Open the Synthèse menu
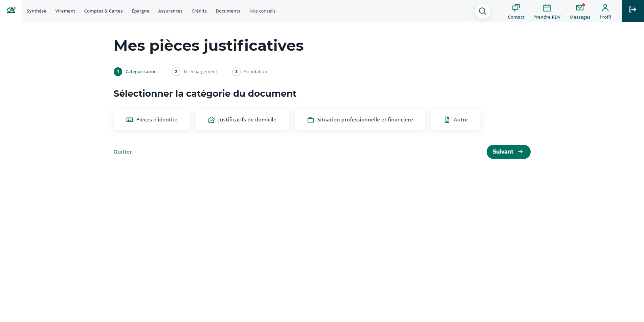 pos(37,11)
